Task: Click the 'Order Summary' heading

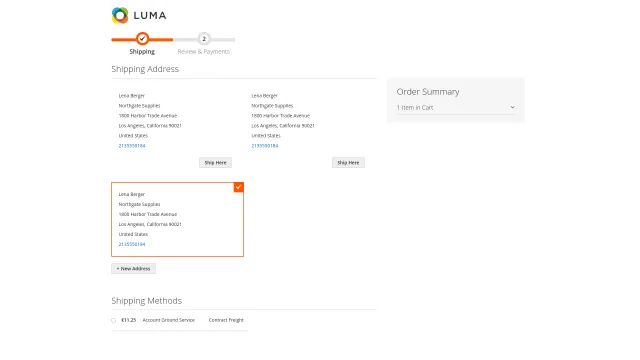Action: pos(428,92)
